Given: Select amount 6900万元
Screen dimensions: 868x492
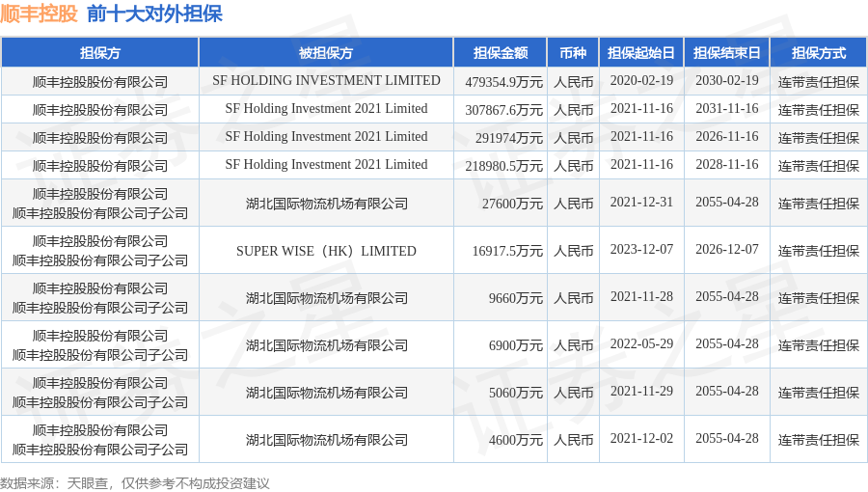Looking at the screenshot, I should (x=515, y=346).
